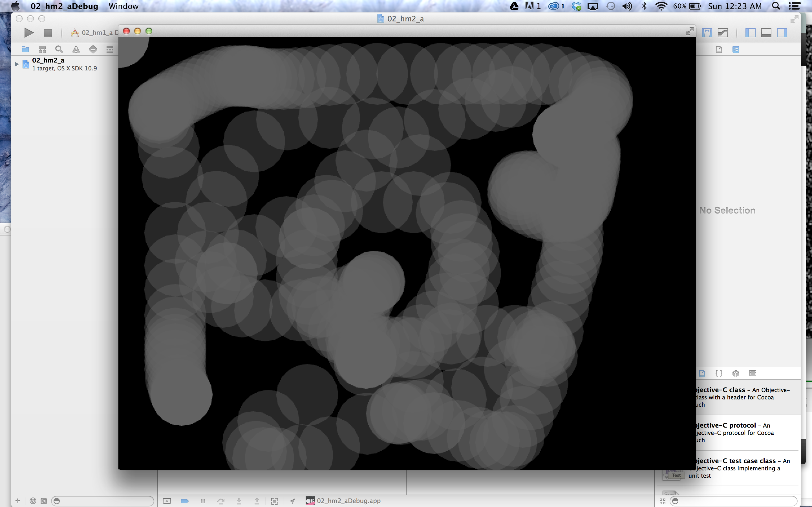Select the Assistant editor tuxedo icon
This screenshot has width=812, height=507.
(707, 32)
